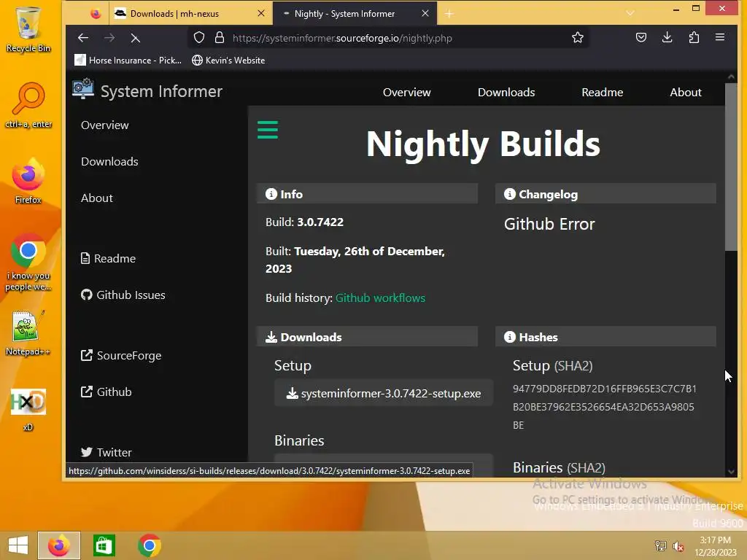Viewport: 747px width, 560px height.
Task: Stop the page loading with the X button
Action: point(135,38)
